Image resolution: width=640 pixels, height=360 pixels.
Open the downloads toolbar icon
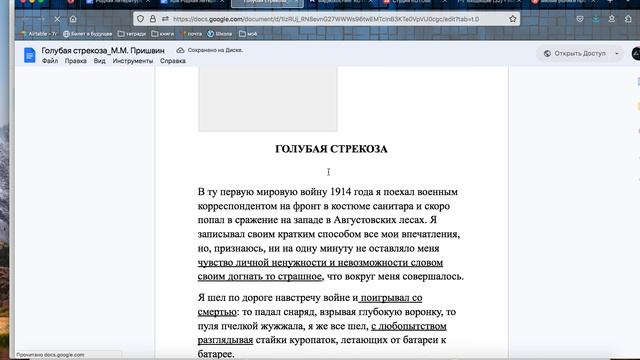(596, 19)
